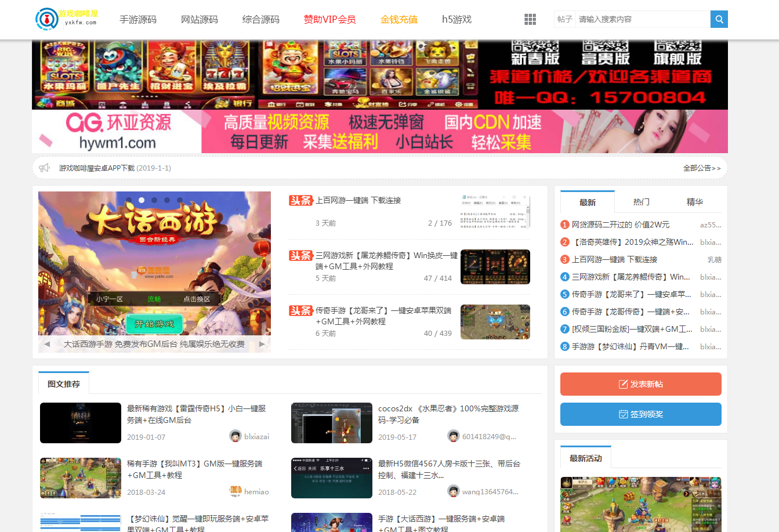The image size is (779, 532).
Task: Open the grid apps menu icon
Action: 530,19
